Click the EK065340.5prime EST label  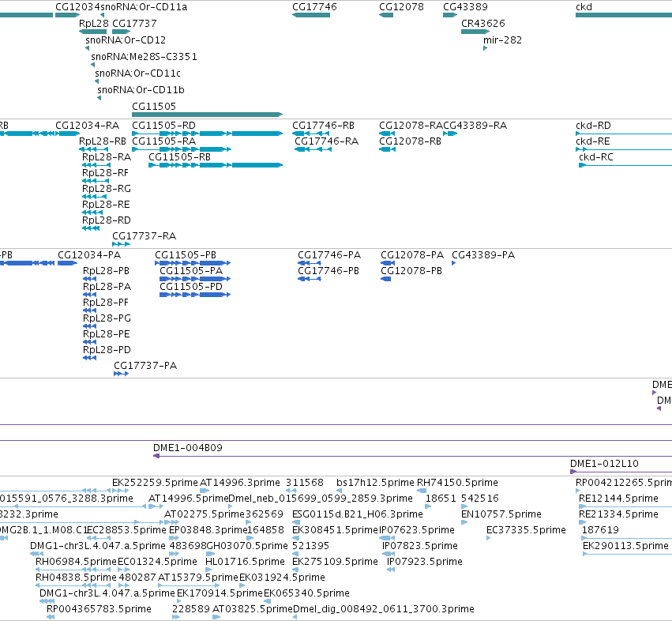coord(307,593)
